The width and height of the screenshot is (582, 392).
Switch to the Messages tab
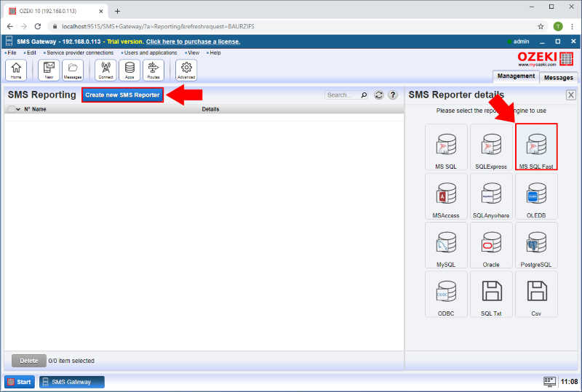click(x=558, y=78)
